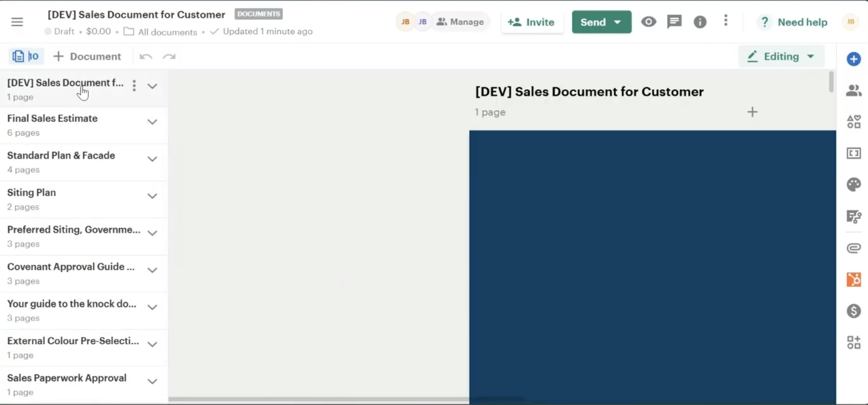Viewport: 868px width, 405px height.
Task: Expand the Final Sales Estimate section
Action: coord(152,122)
